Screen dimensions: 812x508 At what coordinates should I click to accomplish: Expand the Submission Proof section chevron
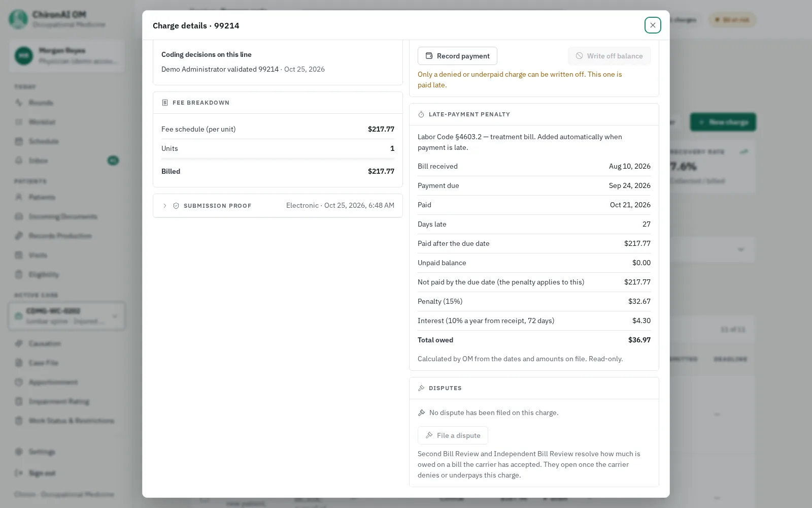coord(165,206)
